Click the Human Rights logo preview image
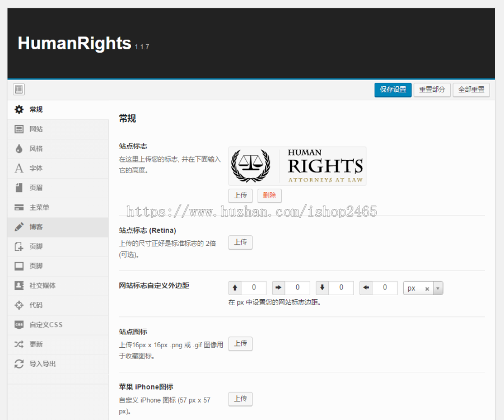 [297, 166]
